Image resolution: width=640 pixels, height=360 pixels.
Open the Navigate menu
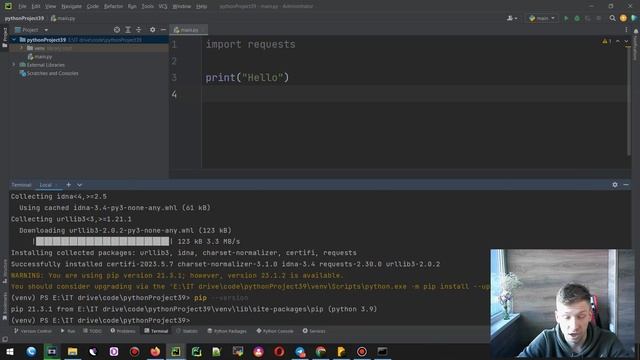(71, 6)
